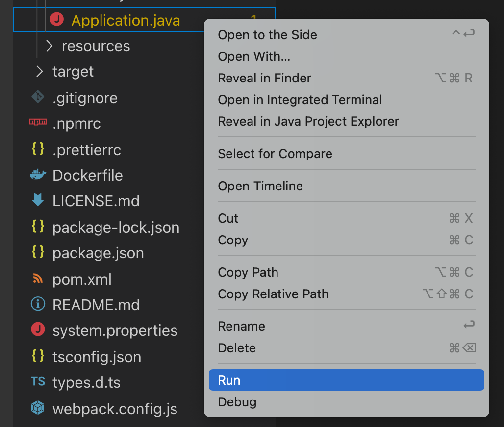Click Rename in the context menu
The height and width of the screenshot is (427, 504).
point(241,326)
